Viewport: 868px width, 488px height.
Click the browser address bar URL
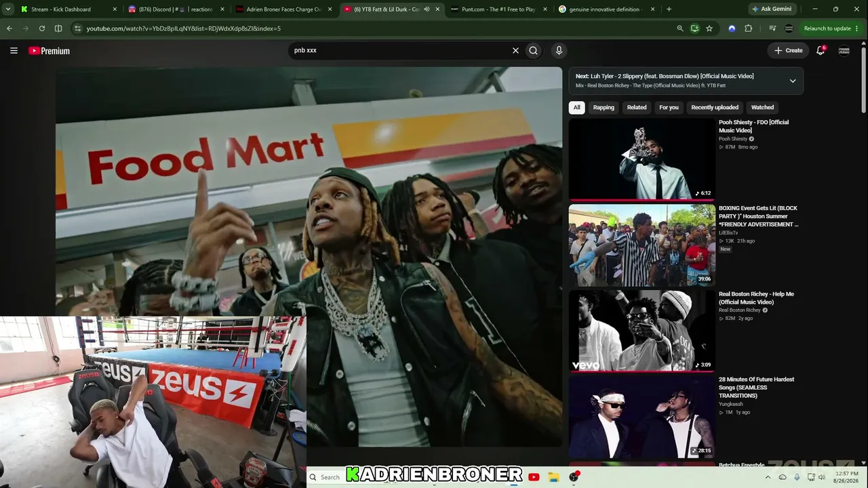coord(184,28)
